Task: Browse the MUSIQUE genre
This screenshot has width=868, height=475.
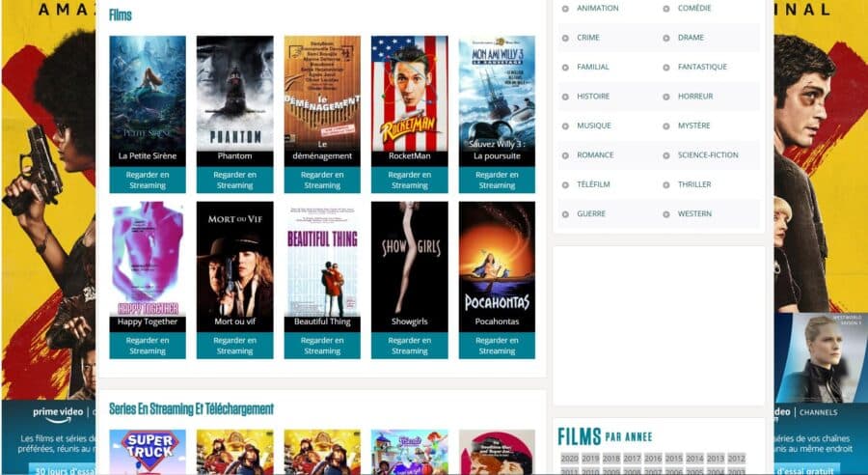Action: pyautogui.click(x=594, y=126)
